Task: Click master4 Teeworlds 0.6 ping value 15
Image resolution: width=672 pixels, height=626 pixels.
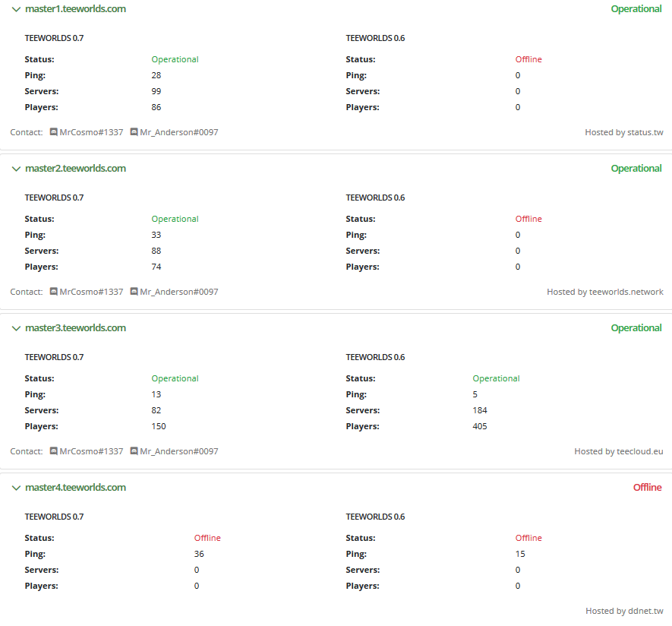Action: [x=520, y=554]
